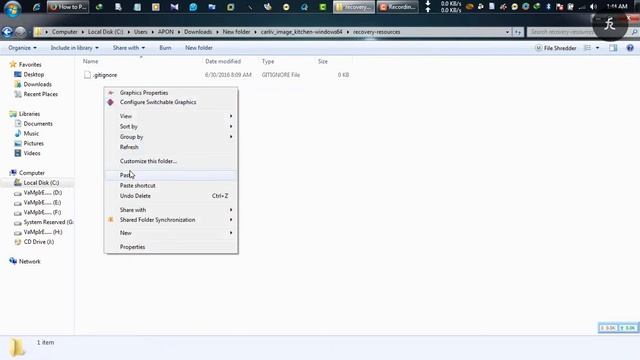This screenshot has height=360, width=640.
Task: Switch to the Recordin... taskbar window
Action: pos(398,7)
